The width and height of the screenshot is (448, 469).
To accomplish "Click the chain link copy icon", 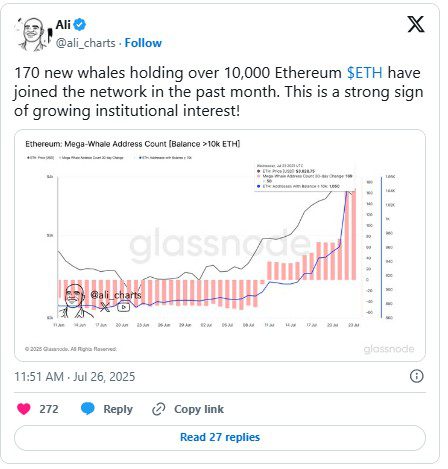I will pos(159,409).
